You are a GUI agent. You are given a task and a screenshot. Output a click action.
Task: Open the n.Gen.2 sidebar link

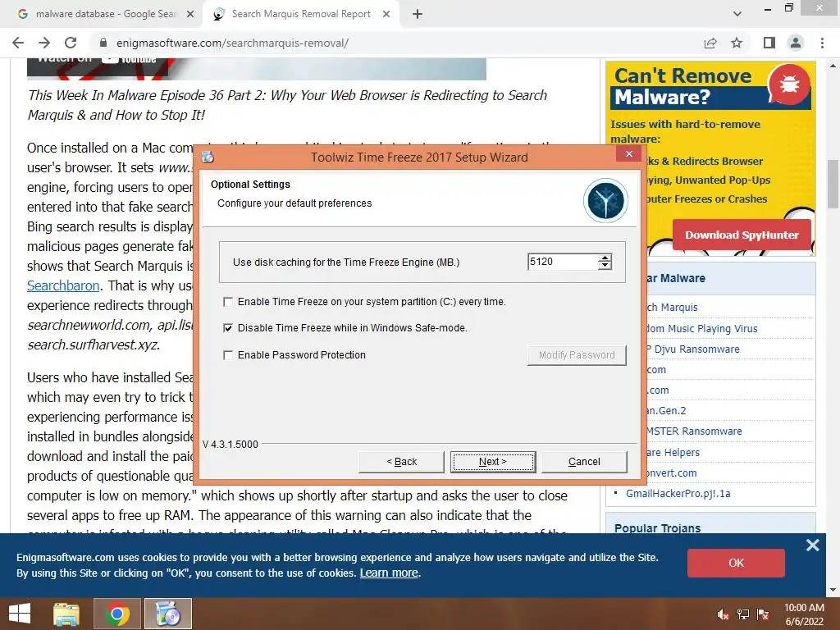tap(666, 411)
